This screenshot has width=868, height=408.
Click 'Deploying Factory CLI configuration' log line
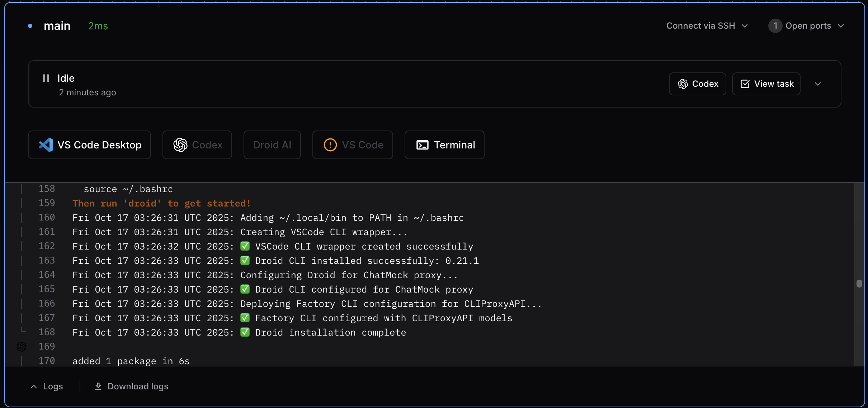pos(307,304)
